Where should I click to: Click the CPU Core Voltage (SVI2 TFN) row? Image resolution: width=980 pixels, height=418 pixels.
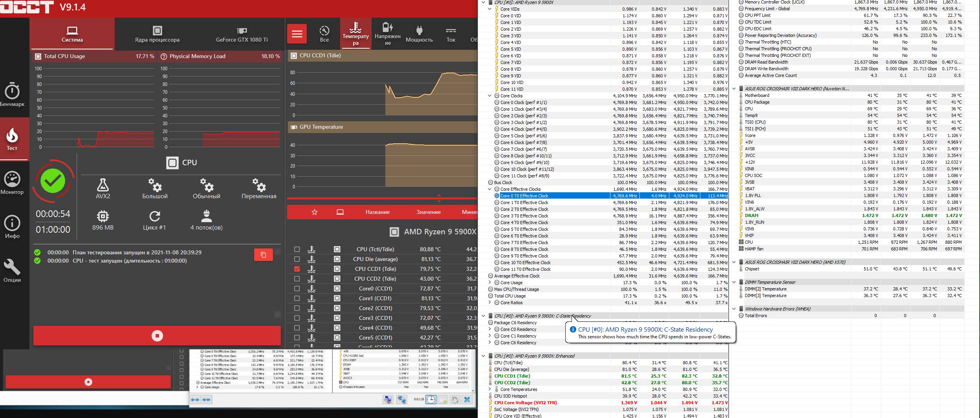click(x=608, y=403)
